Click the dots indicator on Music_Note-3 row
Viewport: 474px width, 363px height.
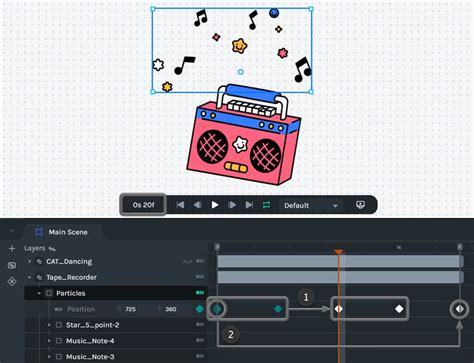[x=200, y=356]
